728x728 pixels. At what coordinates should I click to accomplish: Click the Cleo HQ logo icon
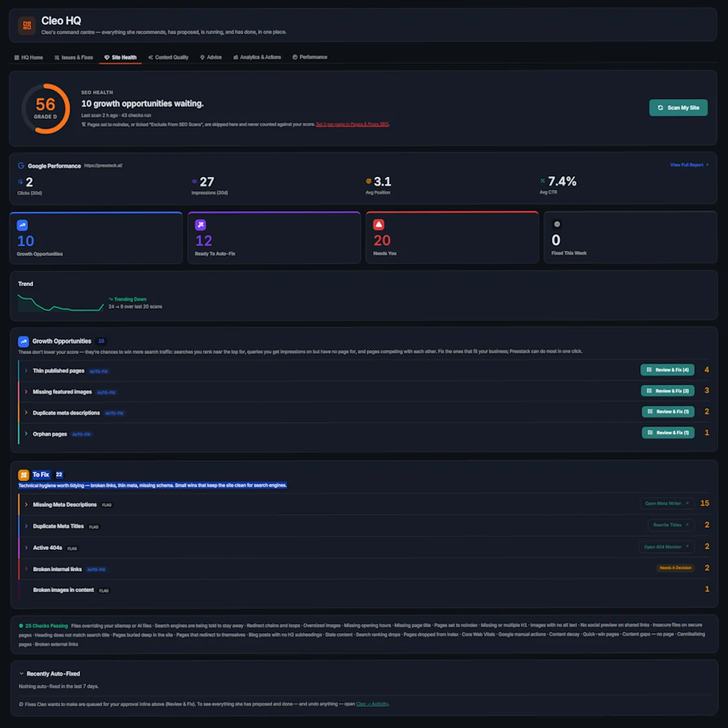[x=27, y=25]
